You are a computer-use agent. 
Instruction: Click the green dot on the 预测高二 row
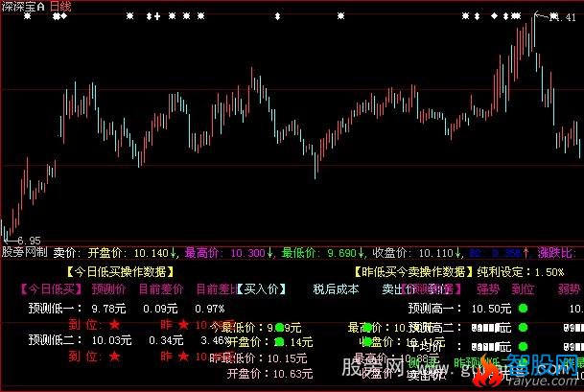[523, 328]
